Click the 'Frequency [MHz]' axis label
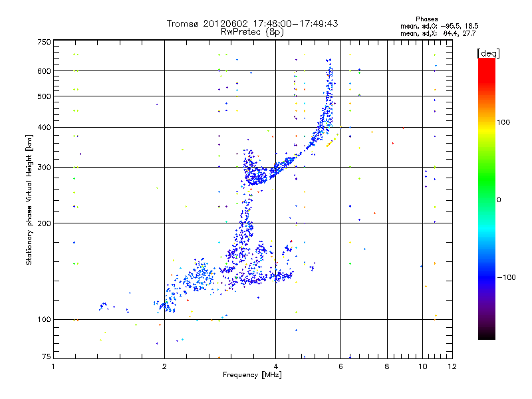The image size is (532, 399). coord(252,375)
